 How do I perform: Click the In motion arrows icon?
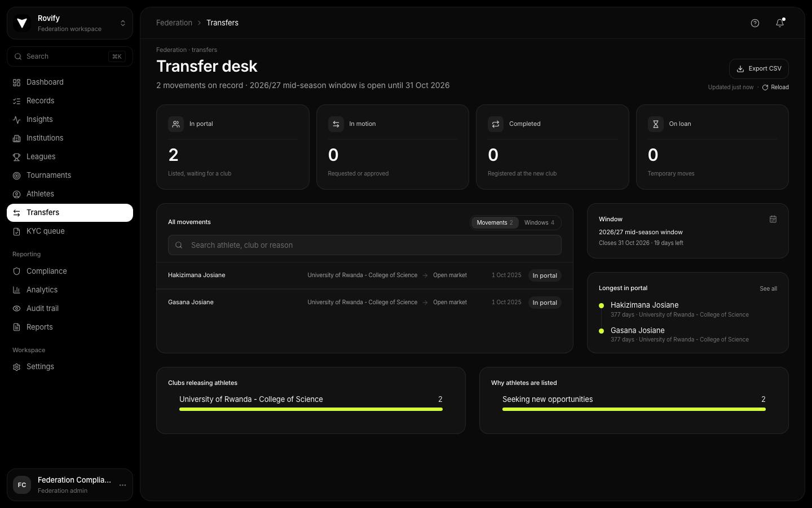click(336, 124)
